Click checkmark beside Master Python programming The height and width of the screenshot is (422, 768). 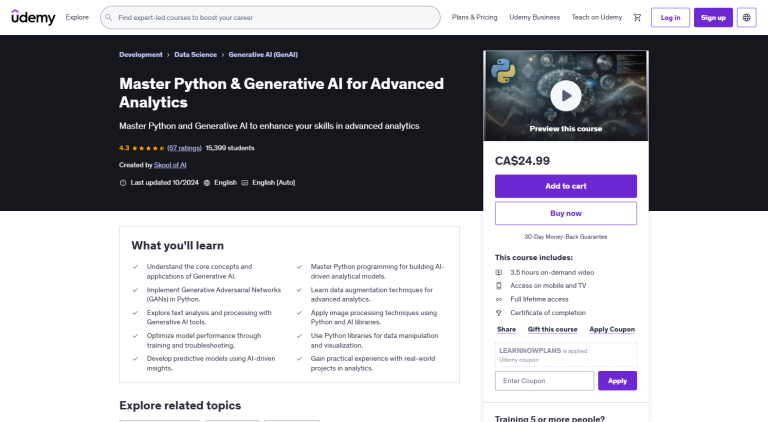click(299, 267)
